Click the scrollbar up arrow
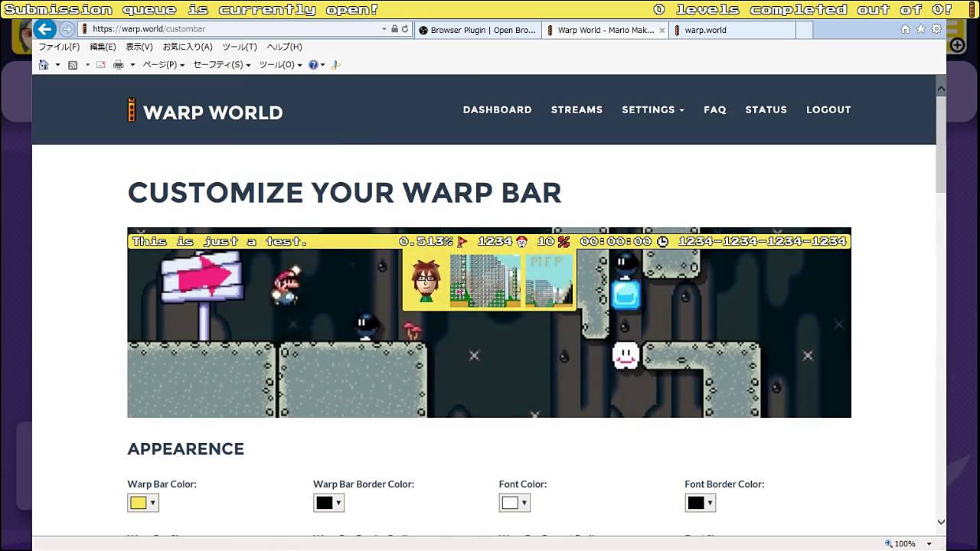980x551 pixels. [941, 89]
